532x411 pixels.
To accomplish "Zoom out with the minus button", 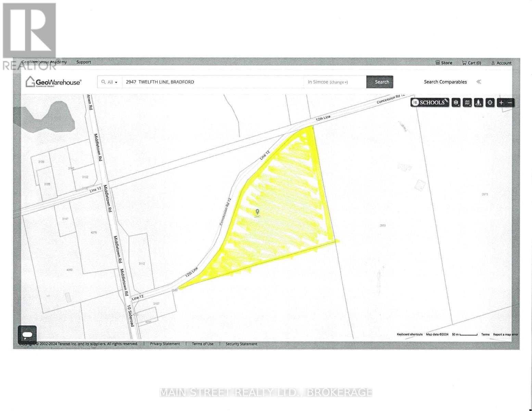I will (510, 102).
